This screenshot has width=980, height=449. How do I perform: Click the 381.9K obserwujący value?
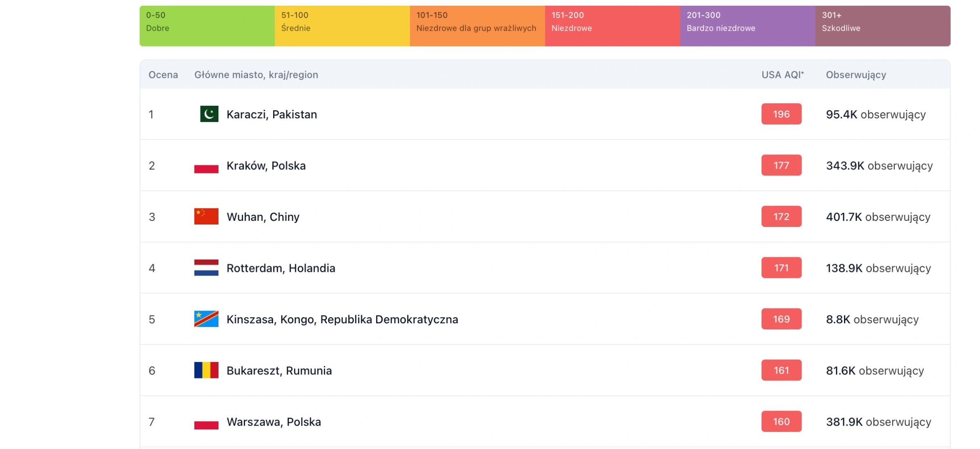(x=879, y=422)
